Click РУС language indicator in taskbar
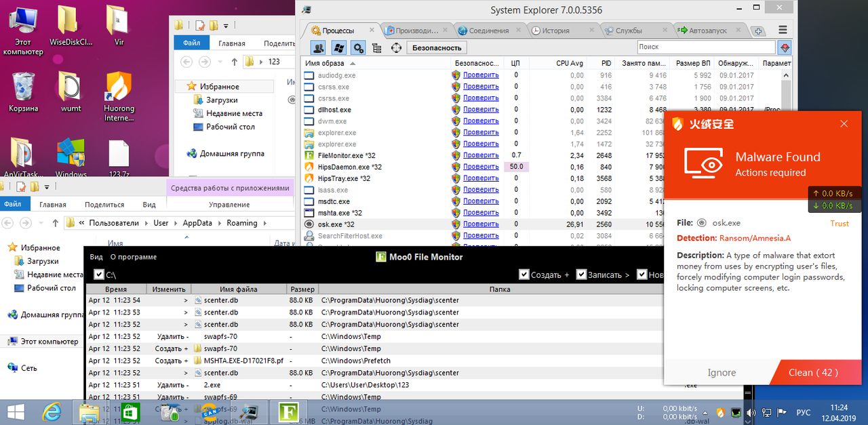The height and width of the screenshot is (425, 868). point(803,412)
